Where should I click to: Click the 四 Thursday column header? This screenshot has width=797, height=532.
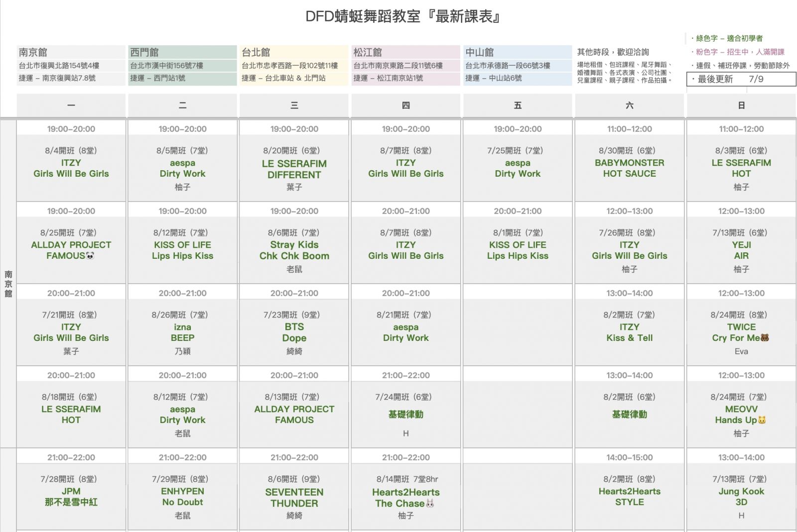point(406,106)
